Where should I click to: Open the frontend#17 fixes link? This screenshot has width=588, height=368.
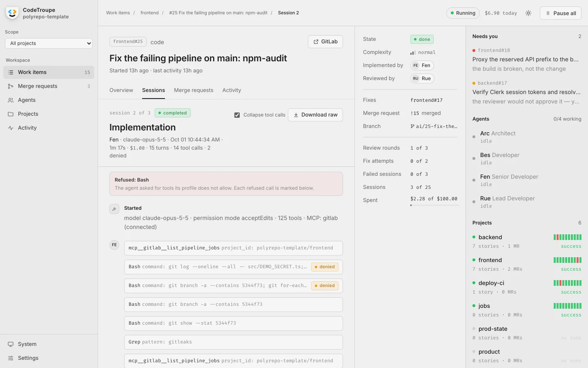point(426,100)
